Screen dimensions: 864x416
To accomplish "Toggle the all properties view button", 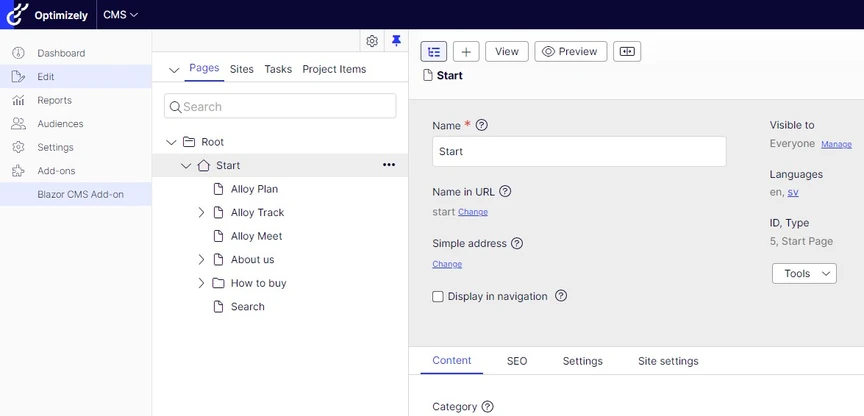I will [434, 52].
